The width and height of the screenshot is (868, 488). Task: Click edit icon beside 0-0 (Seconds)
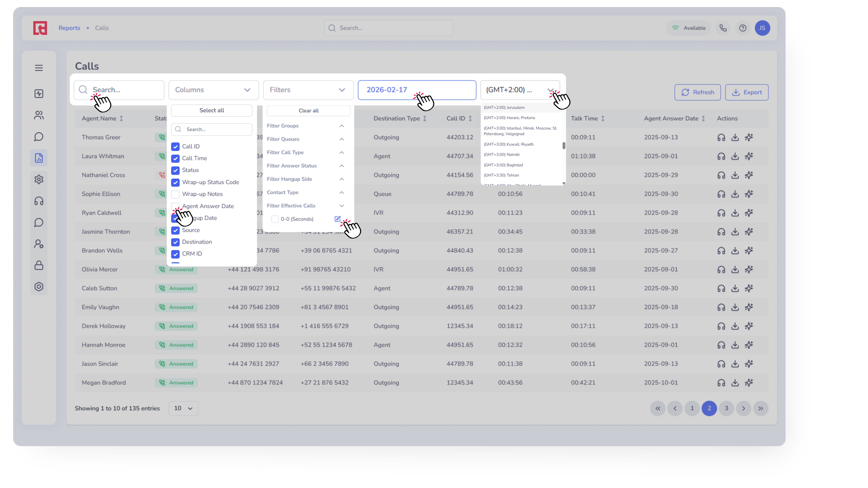coord(337,219)
